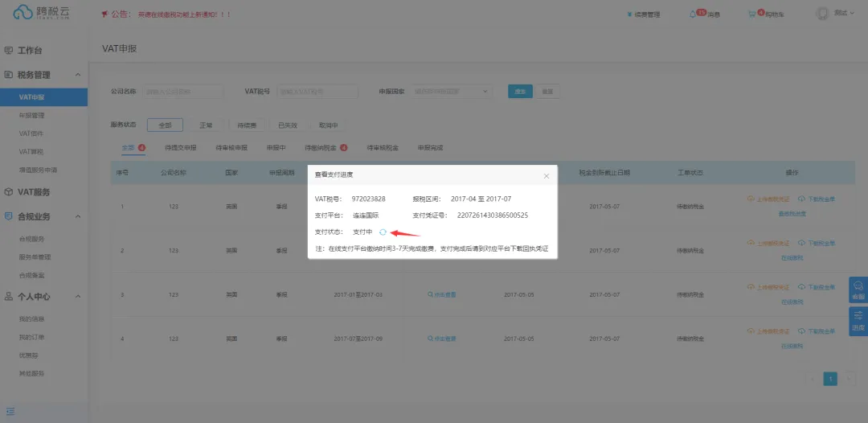Viewport: 868px width, 423px height.
Task: Open the 申报国家 dropdown
Action: click(x=452, y=92)
